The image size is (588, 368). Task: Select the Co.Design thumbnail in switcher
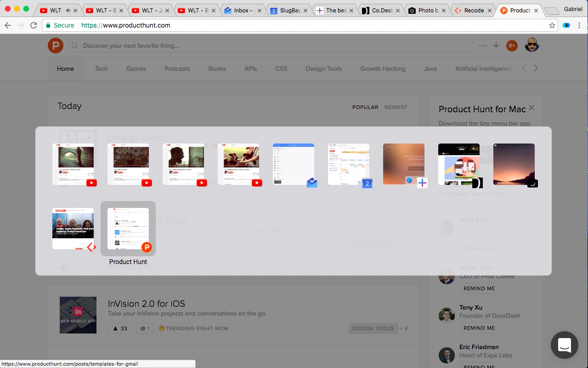[459, 164]
